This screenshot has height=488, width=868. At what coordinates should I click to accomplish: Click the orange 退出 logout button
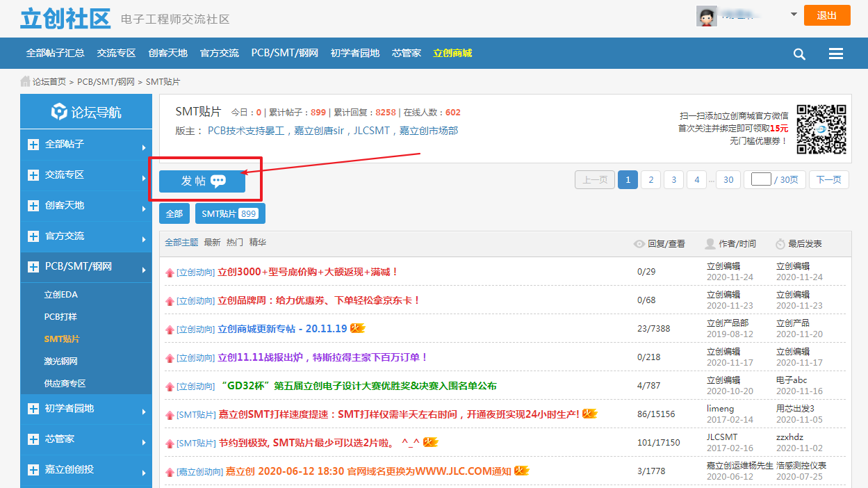coord(826,15)
